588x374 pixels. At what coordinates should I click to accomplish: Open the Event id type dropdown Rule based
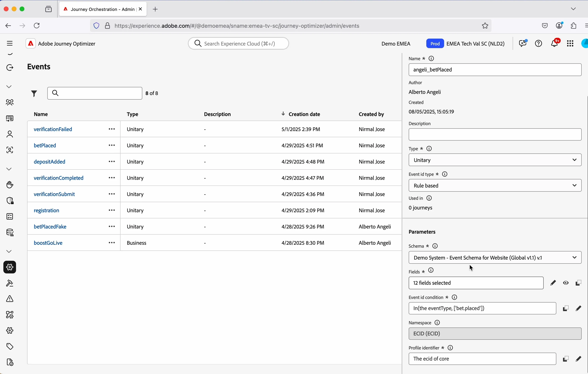click(495, 186)
